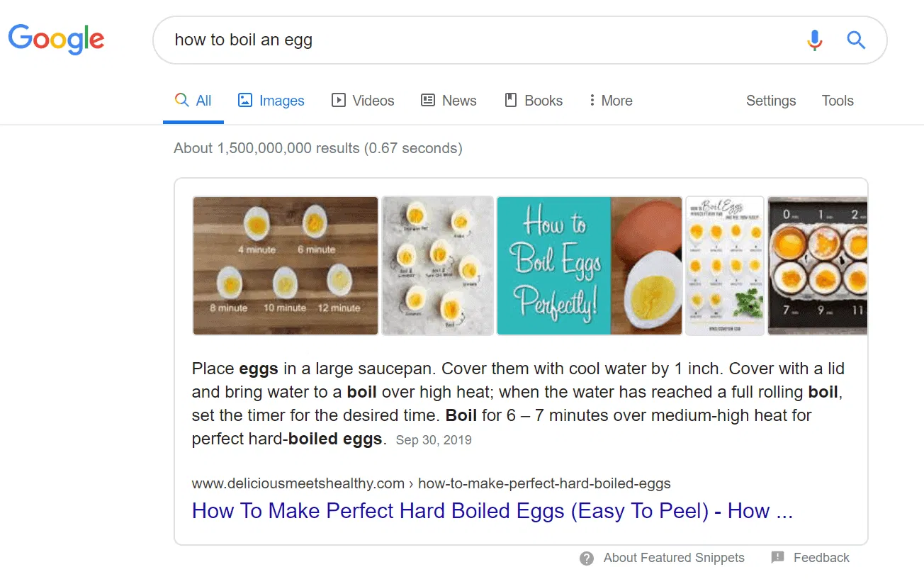Click the microphone voice search icon
924x584 pixels.
coord(815,40)
